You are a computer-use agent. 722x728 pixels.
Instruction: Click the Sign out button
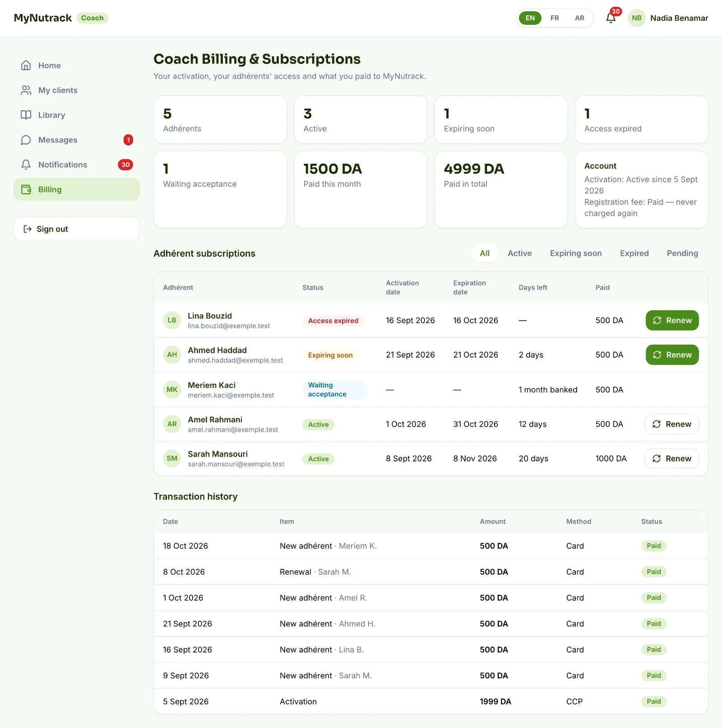click(x=77, y=229)
